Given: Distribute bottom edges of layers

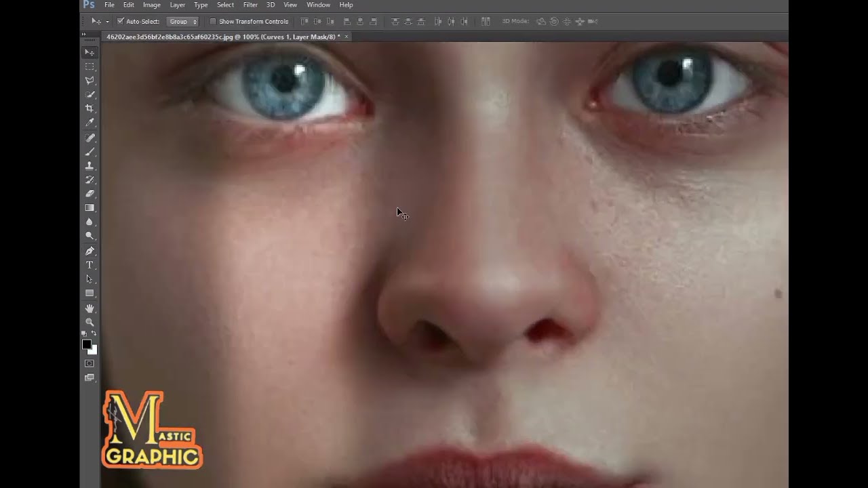Looking at the screenshot, I should coord(420,22).
